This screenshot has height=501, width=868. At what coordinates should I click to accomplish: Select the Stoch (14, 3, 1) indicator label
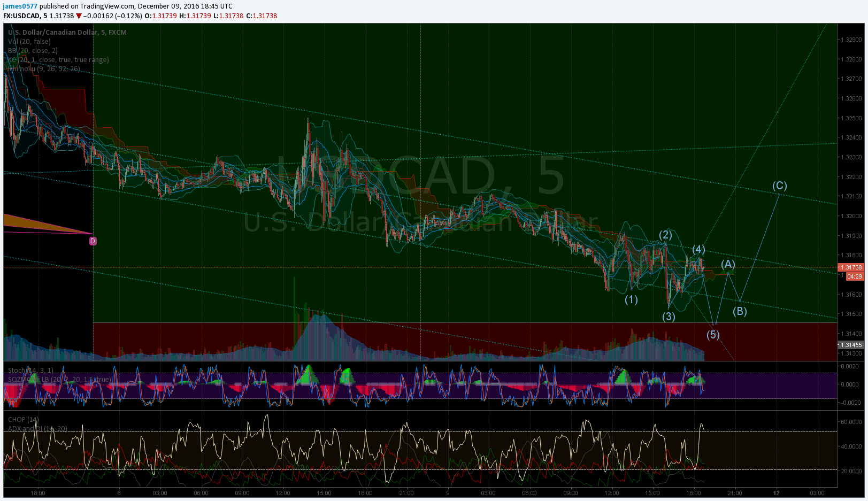30,370
